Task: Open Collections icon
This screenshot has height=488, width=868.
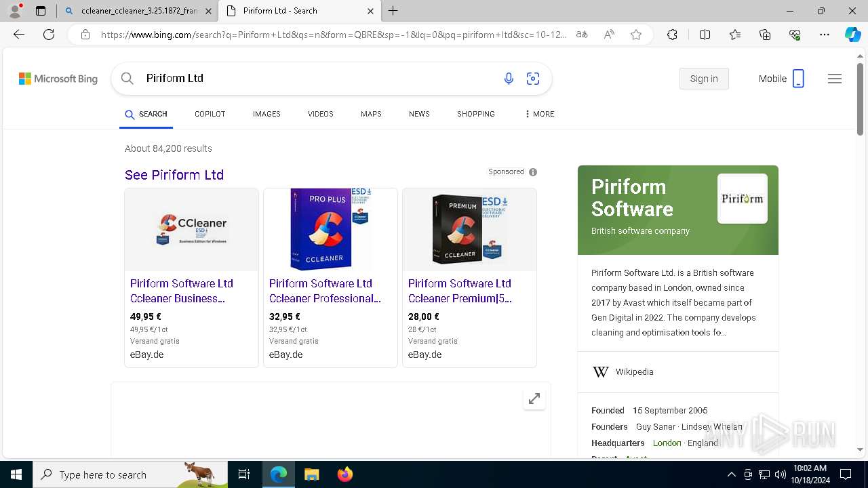Action: [765, 35]
